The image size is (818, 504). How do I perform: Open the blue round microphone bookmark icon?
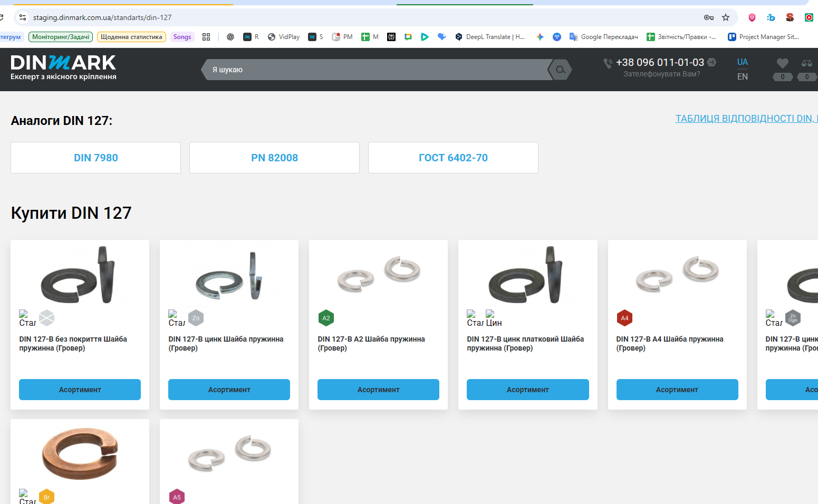557,37
